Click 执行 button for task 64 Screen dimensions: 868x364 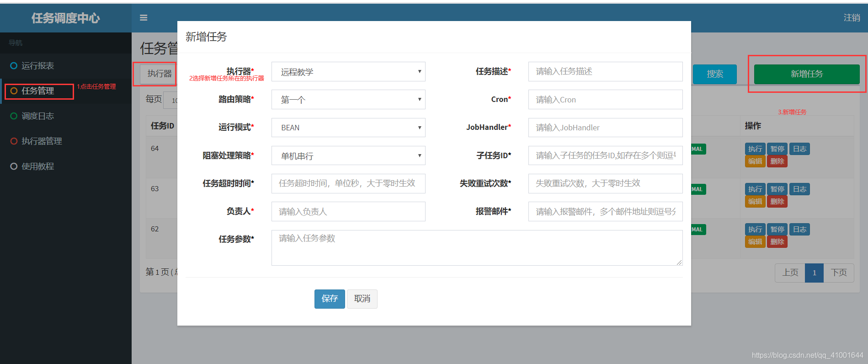click(755, 149)
